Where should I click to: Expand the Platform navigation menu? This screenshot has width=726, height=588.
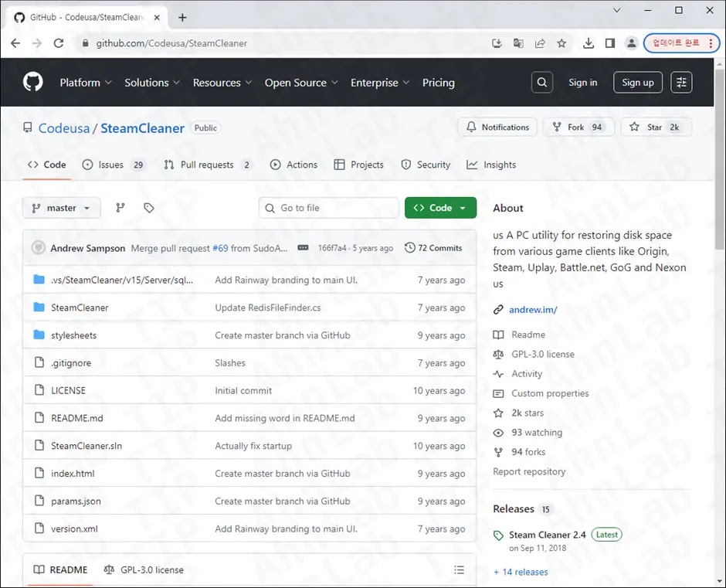tap(85, 82)
